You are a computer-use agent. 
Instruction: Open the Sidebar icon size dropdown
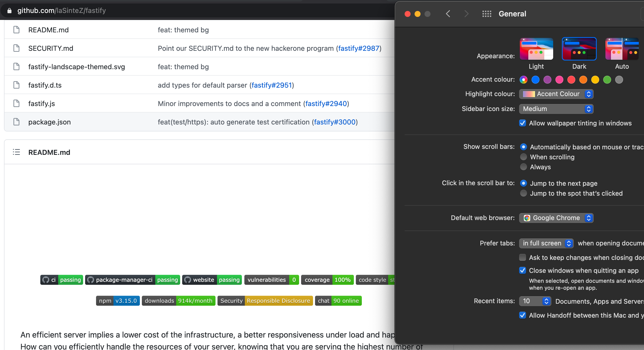point(556,109)
